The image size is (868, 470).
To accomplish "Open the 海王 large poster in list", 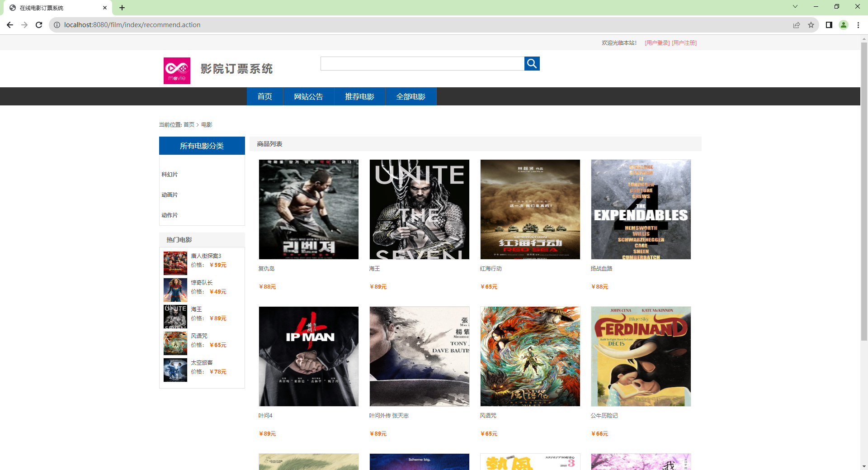I will coord(420,209).
